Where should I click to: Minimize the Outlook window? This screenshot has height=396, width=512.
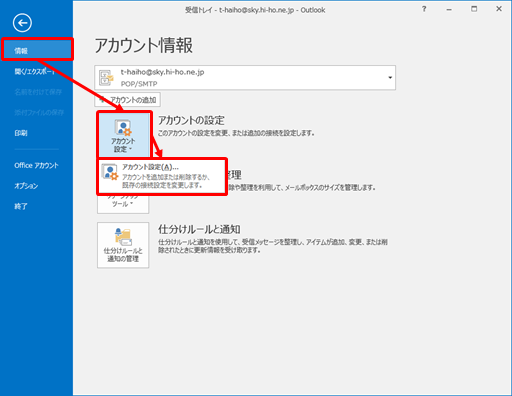[449, 9]
